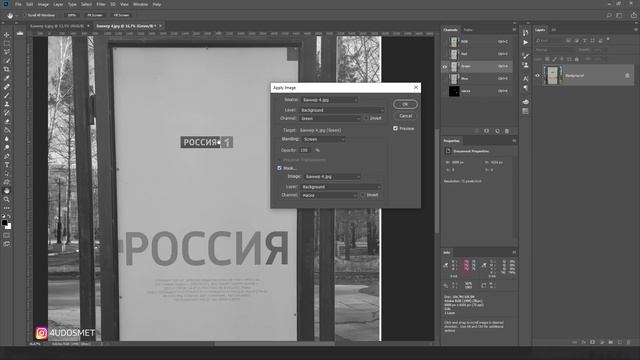
Task: Select the Zoom tool
Action: click(7, 200)
